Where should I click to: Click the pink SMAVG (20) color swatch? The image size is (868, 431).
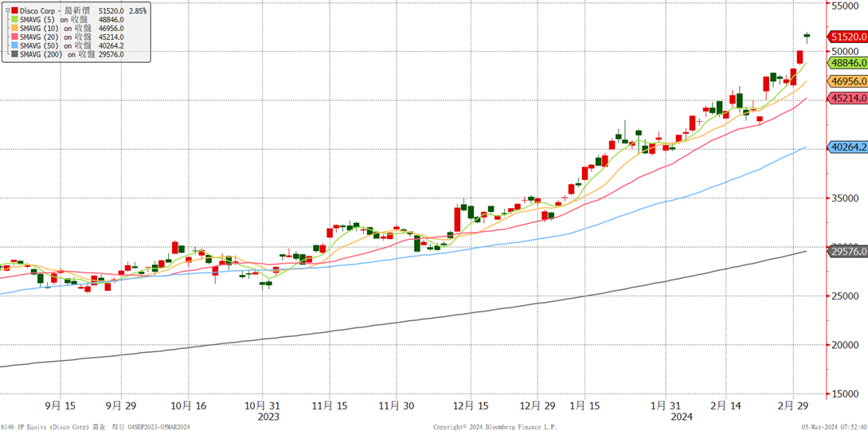tap(14, 37)
